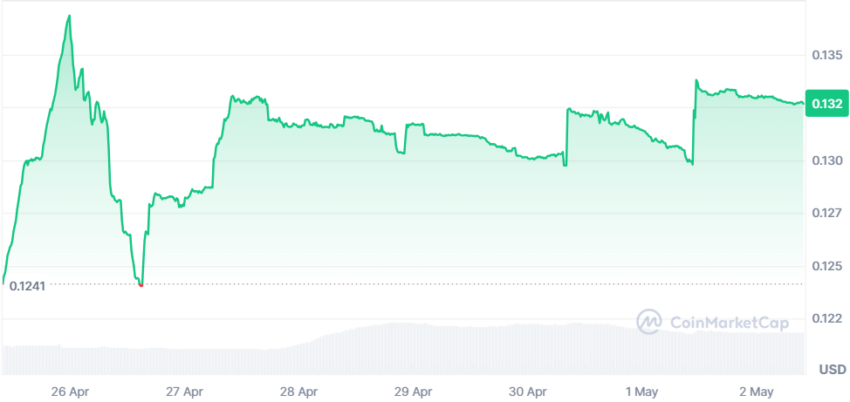Click the chart peak near 26 Apr
This screenshot has width=850, height=402.
69,16
